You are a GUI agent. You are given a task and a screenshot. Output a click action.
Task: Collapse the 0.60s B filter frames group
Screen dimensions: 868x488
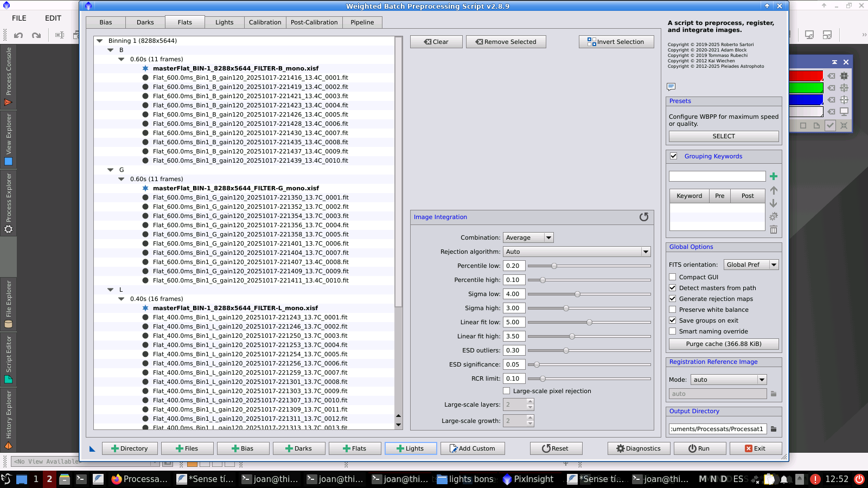pyautogui.click(x=121, y=59)
